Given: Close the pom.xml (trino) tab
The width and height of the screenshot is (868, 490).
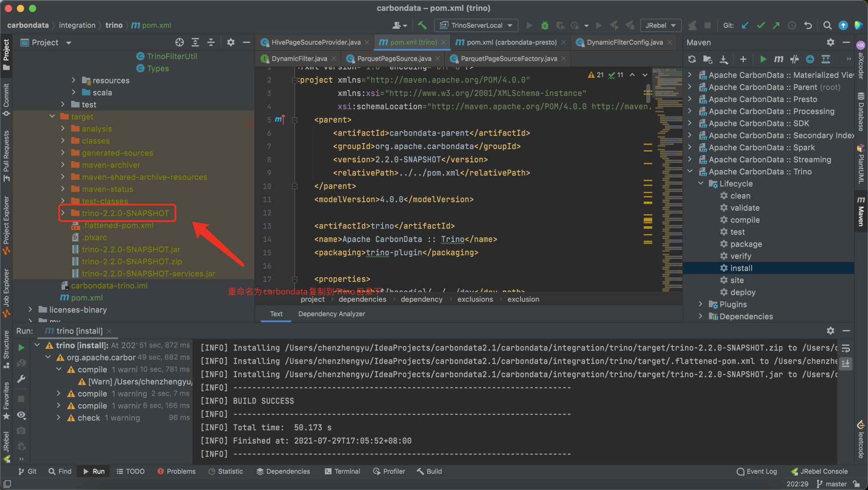Looking at the screenshot, I should click(x=443, y=42).
